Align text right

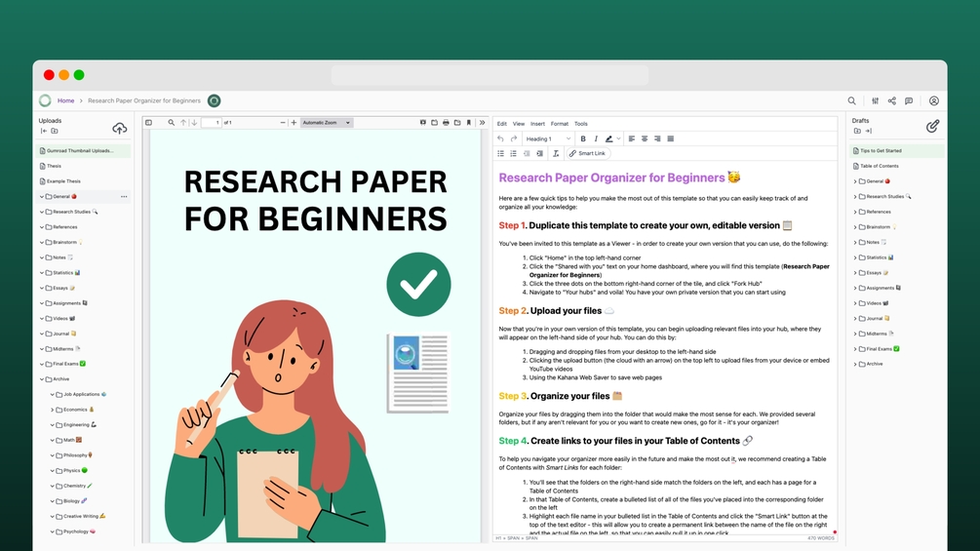(657, 138)
